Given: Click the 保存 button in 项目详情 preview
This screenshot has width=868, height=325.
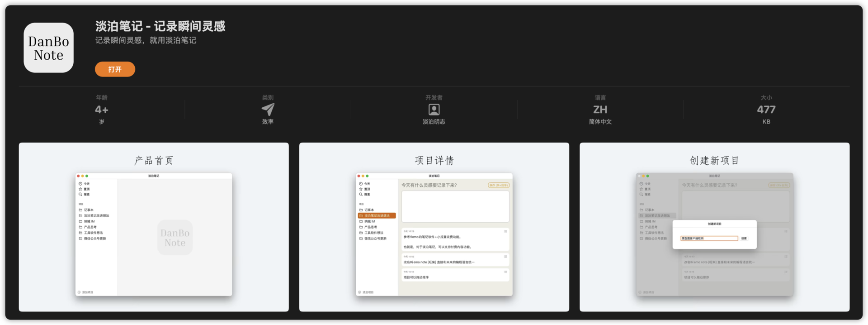Looking at the screenshot, I should coord(499,185).
